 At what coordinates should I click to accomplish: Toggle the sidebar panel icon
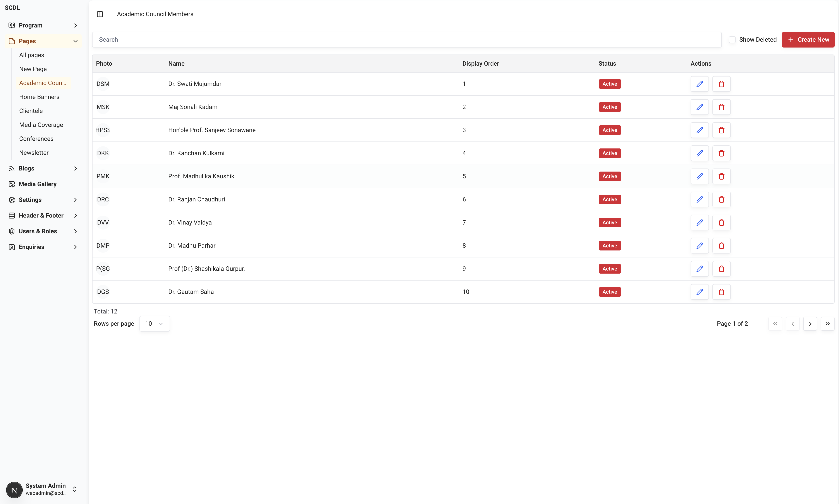point(100,14)
